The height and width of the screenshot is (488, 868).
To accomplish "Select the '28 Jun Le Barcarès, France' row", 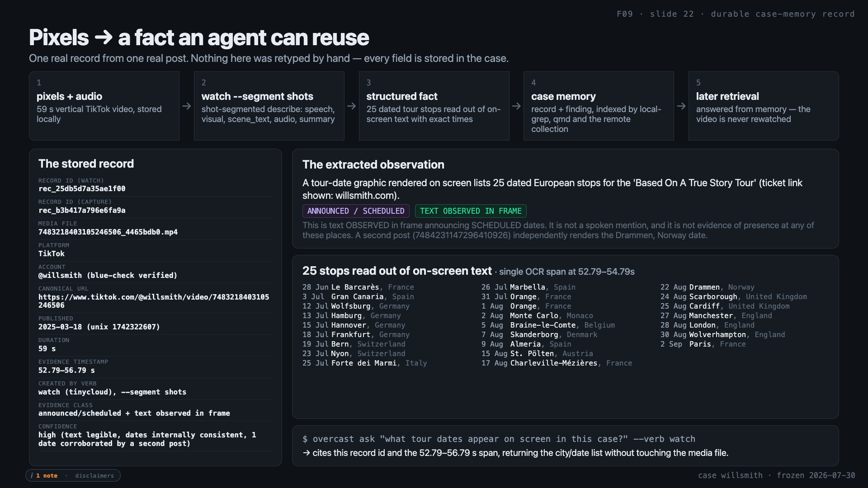I will pyautogui.click(x=358, y=287).
